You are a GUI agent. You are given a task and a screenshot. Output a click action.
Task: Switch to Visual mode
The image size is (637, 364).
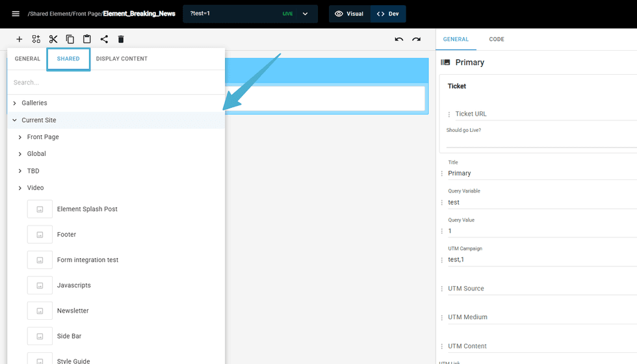[x=350, y=14]
